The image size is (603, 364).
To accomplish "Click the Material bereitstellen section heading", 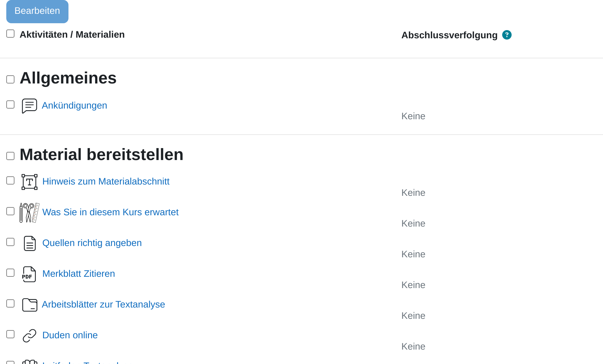I will [101, 155].
